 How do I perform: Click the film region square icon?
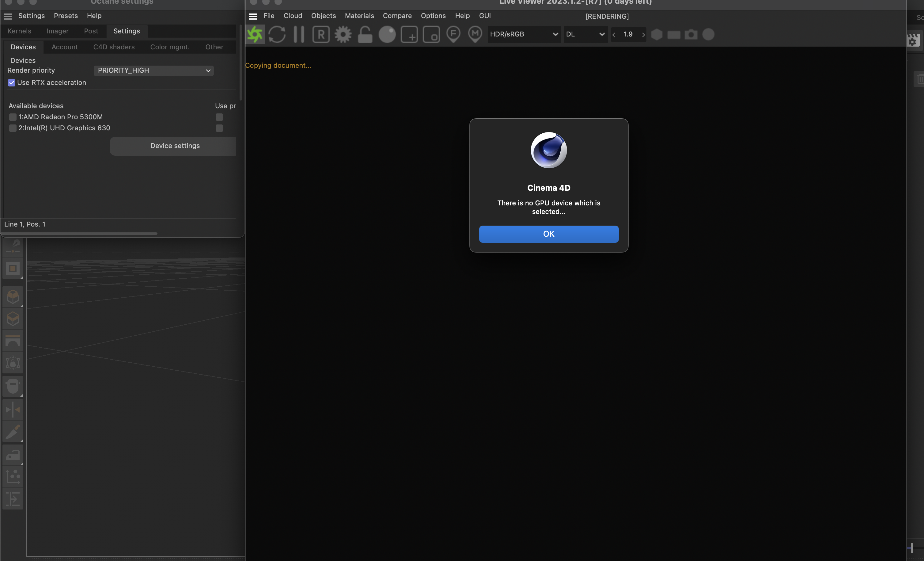[x=431, y=34]
